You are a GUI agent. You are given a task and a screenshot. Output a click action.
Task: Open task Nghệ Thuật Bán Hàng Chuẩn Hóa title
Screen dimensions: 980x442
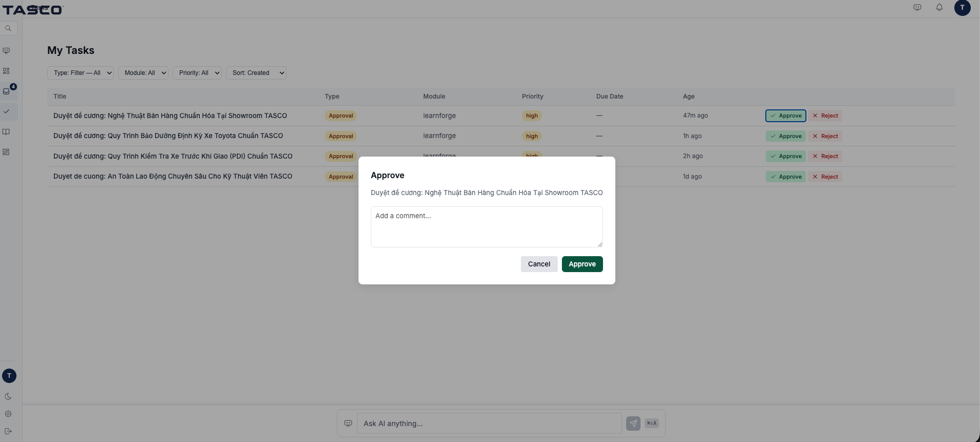tap(170, 116)
